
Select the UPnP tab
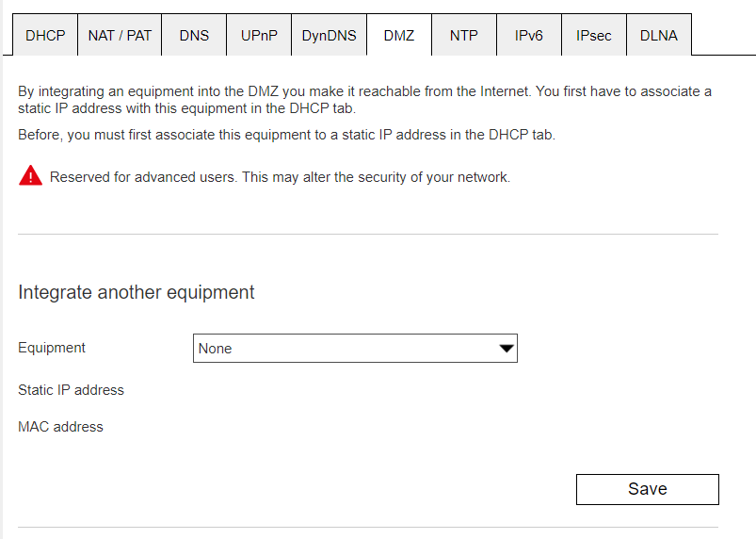pos(260,36)
